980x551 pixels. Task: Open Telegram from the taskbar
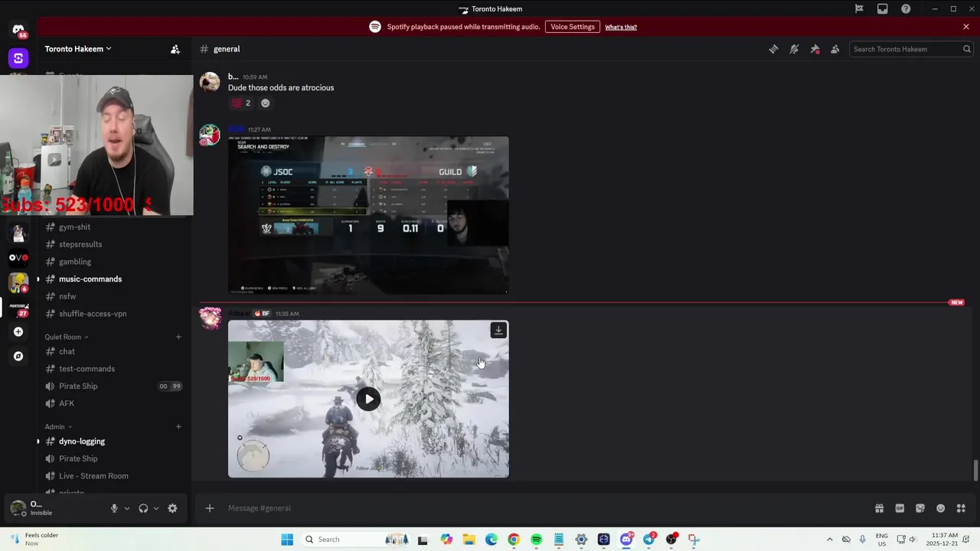[648, 540]
